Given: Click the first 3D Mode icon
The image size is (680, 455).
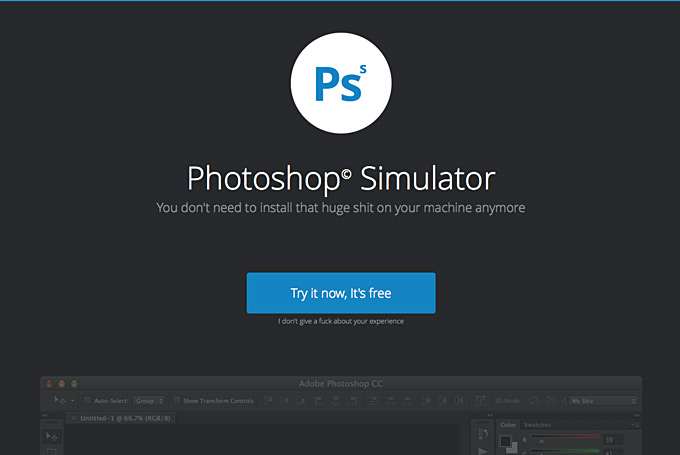Looking at the screenshot, I should [x=534, y=401].
